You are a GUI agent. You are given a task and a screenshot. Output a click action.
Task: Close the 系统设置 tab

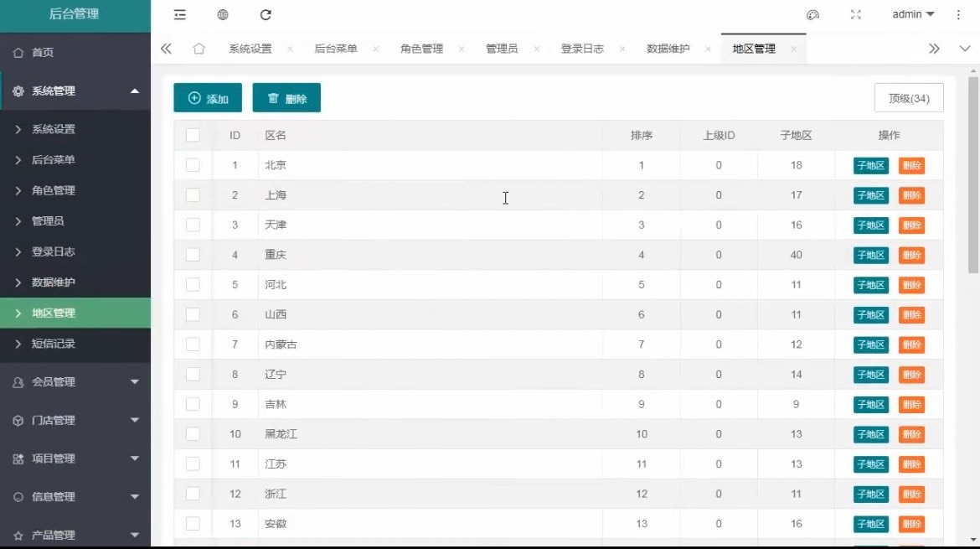click(290, 49)
